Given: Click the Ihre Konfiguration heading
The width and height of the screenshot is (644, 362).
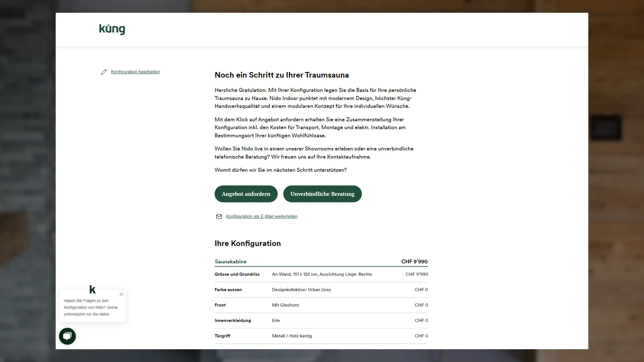Looking at the screenshot, I should (248, 243).
